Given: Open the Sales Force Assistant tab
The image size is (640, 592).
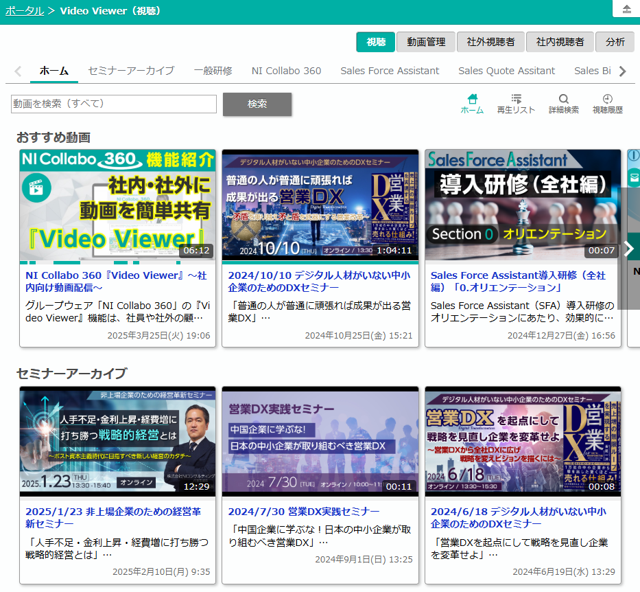Looking at the screenshot, I should pyautogui.click(x=389, y=71).
